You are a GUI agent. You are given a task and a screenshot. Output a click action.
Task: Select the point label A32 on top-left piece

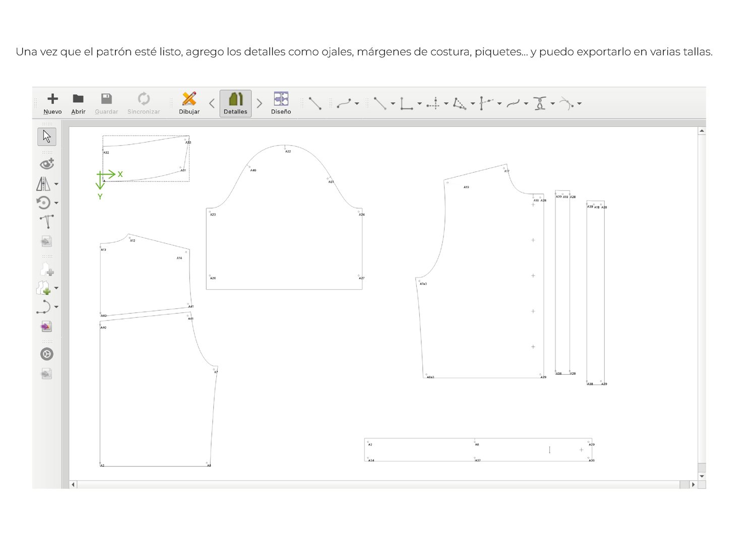click(106, 153)
